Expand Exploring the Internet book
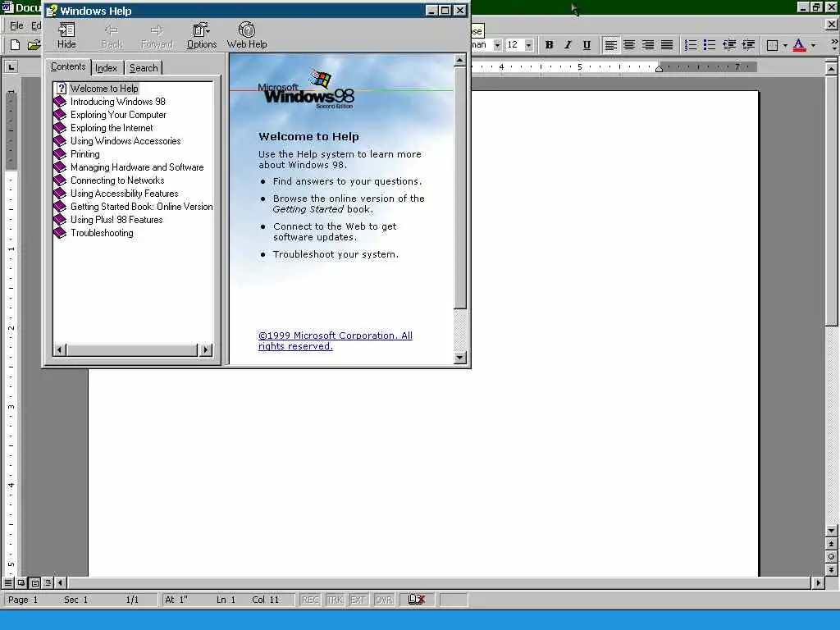 [112, 128]
